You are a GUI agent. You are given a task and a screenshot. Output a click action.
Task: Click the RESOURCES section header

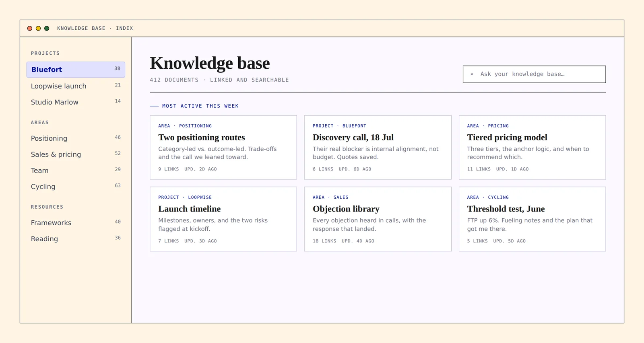(47, 207)
